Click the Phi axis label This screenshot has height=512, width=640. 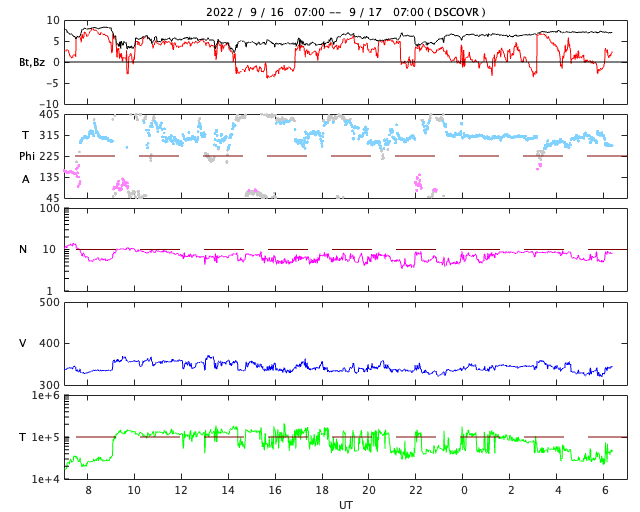coord(27,156)
